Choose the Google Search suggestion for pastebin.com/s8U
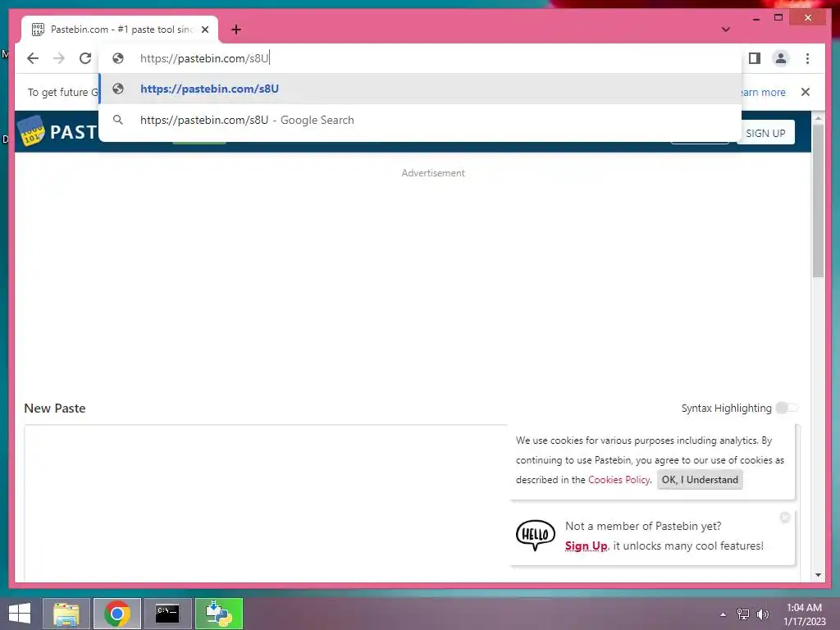Screen dimensions: 840x630 [x=421, y=120]
